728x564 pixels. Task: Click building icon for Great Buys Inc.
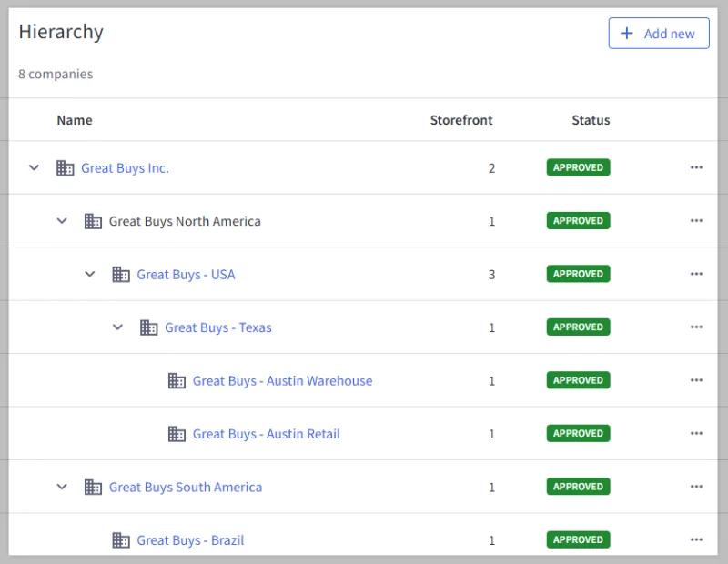pyautogui.click(x=65, y=168)
